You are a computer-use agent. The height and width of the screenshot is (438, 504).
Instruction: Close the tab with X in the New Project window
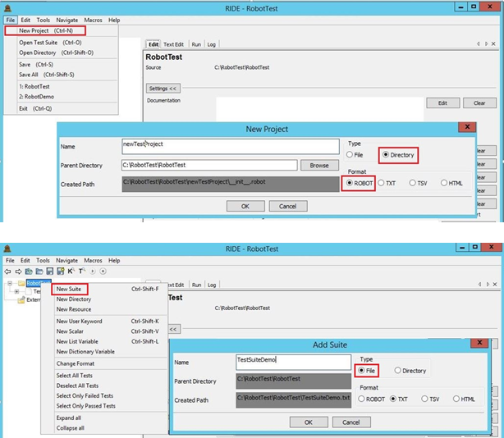[493, 43]
